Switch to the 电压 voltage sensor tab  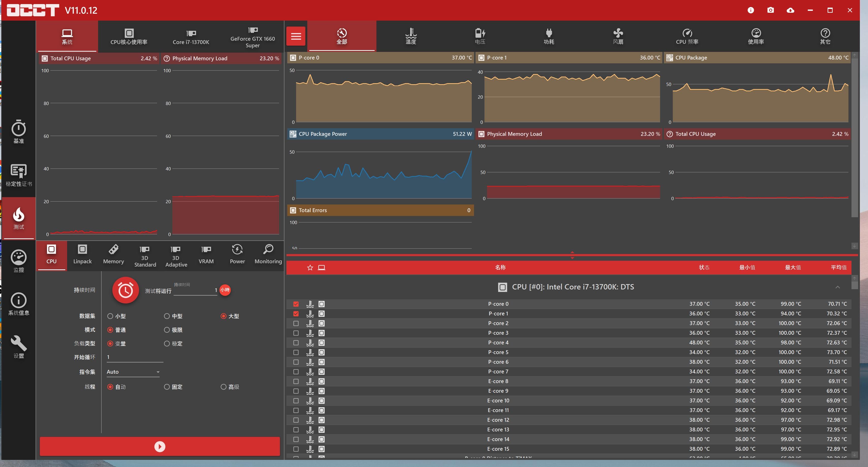click(480, 36)
